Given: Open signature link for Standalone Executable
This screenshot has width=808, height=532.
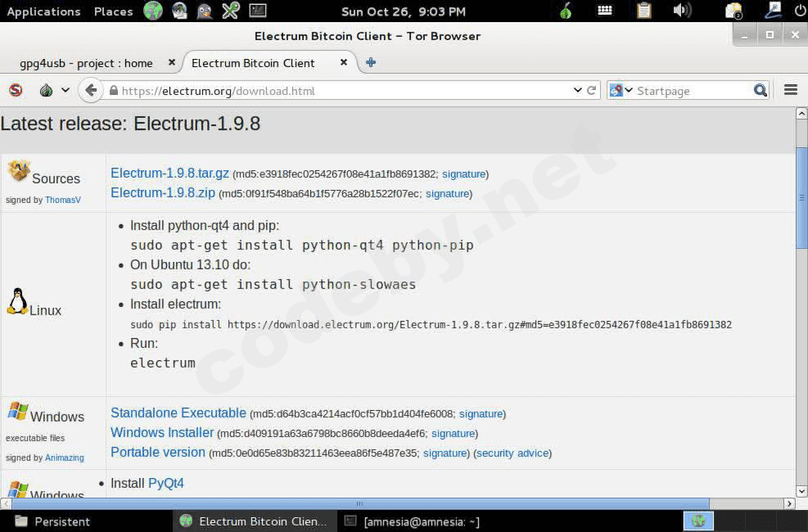Looking at the screenshot, I should click(481, 414).
